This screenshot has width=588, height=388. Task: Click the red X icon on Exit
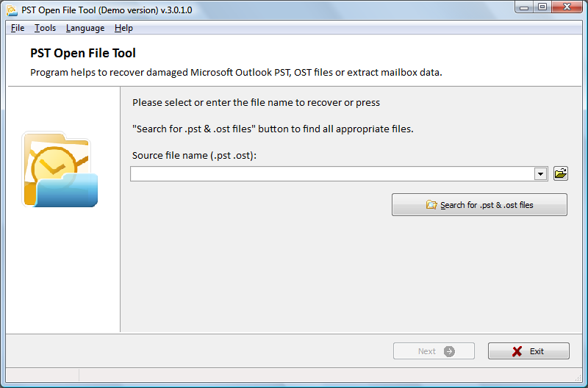(x=517, y=351)
